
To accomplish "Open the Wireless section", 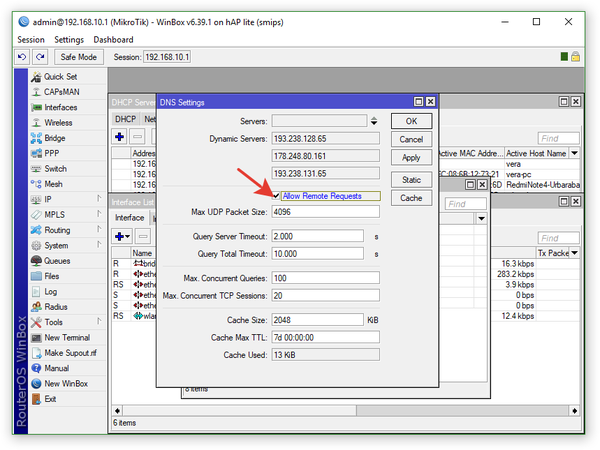I will point(57,123).
